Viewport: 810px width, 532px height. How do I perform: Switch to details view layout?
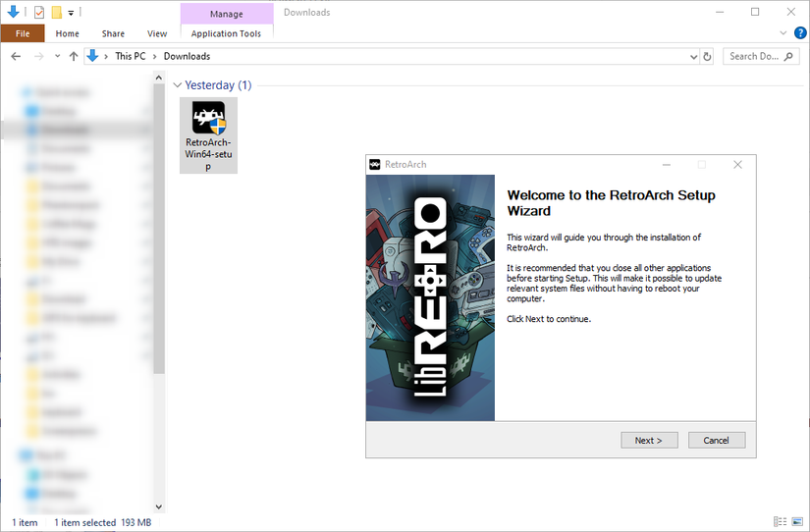click(x=780, y=521)
